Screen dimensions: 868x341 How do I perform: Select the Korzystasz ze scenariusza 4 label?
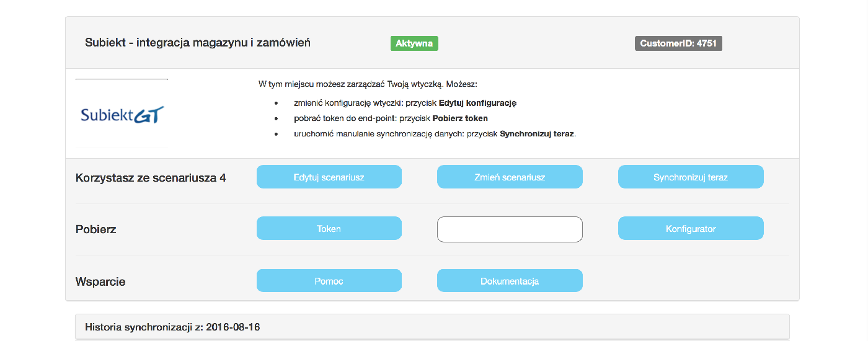[151, 178]
